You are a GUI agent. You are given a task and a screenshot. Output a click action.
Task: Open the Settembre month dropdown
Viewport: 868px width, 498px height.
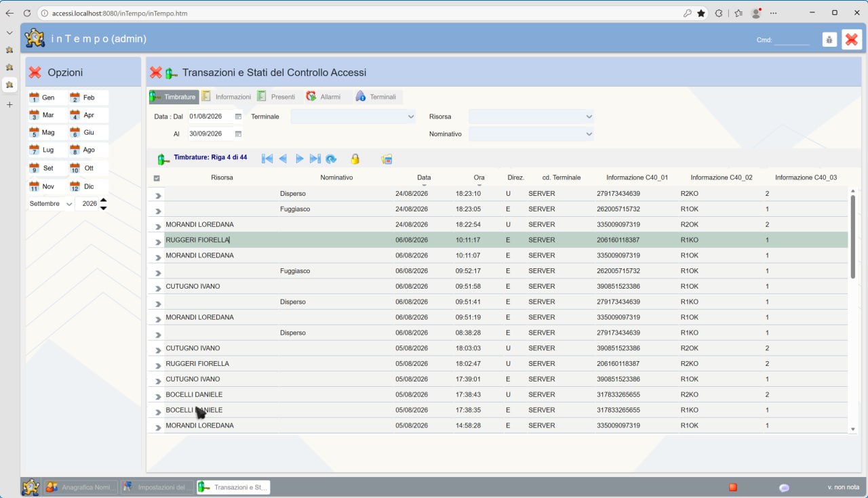(51, 203)
